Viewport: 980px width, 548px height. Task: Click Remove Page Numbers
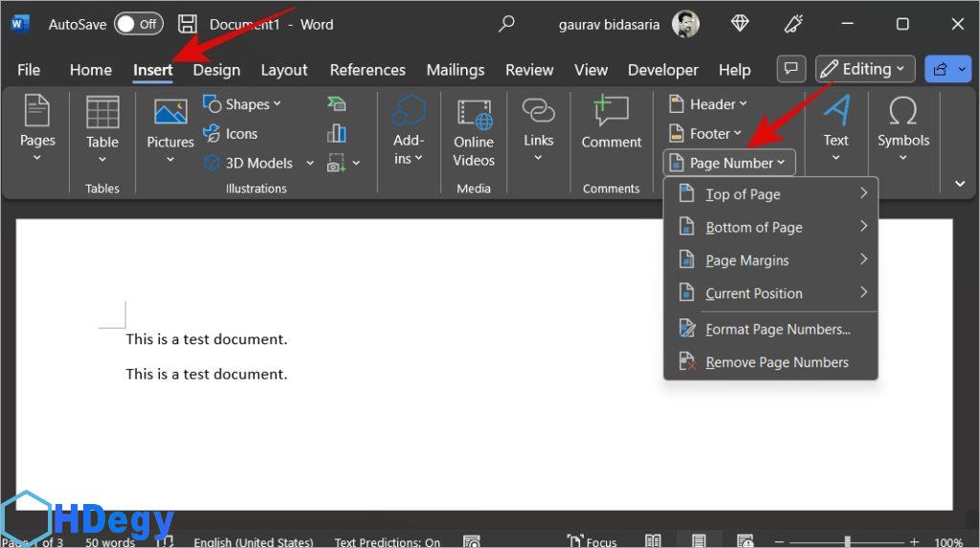click(776, 362)
